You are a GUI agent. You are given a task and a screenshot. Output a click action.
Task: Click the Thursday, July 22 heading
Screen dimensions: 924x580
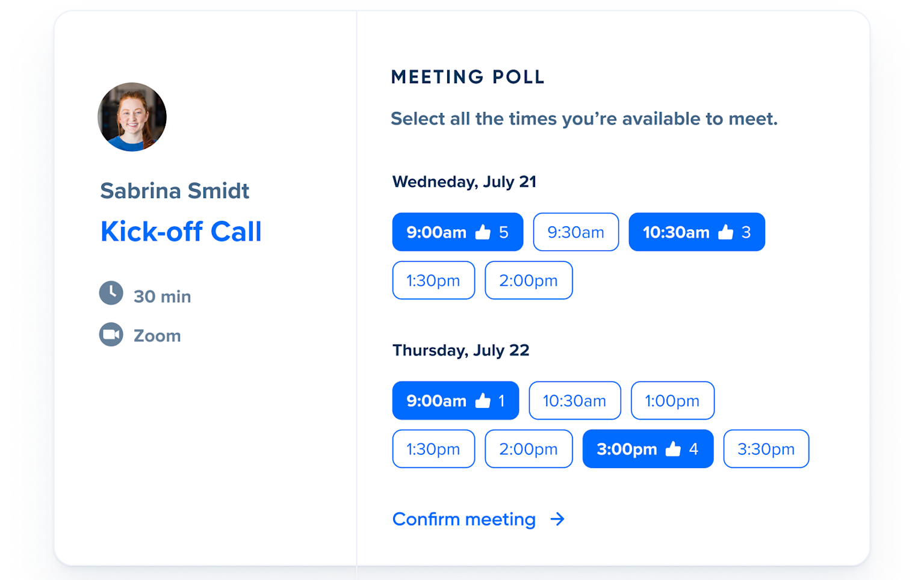click(460, 350)
